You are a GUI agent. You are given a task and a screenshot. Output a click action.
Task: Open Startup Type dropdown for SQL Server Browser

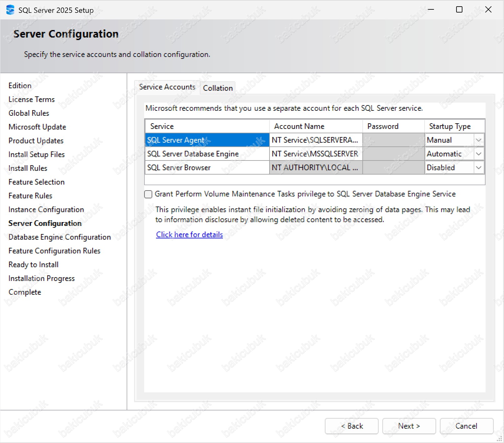[x=478, y=168]
